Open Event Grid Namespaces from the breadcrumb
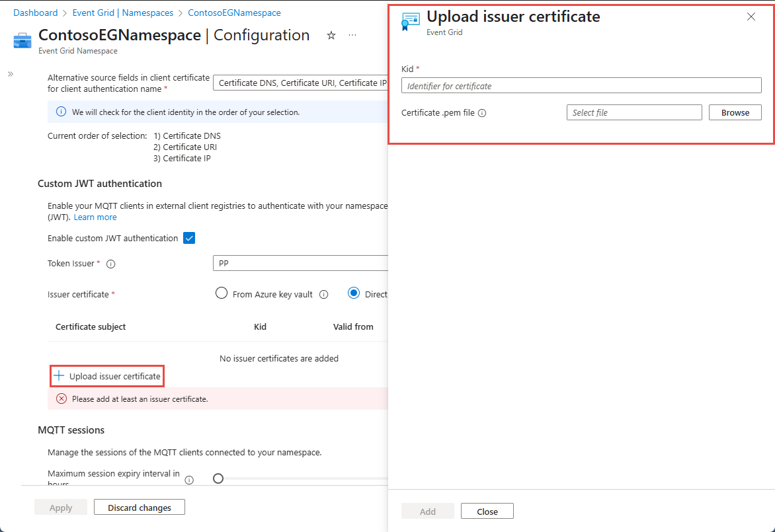The height and width of the screenshot is (532, 775). [x=123, y=12]
